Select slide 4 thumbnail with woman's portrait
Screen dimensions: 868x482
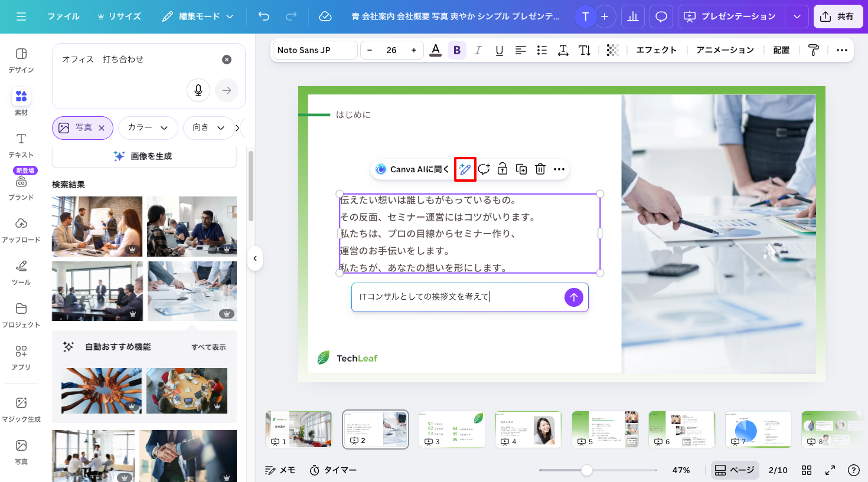(x=528, y=429)
